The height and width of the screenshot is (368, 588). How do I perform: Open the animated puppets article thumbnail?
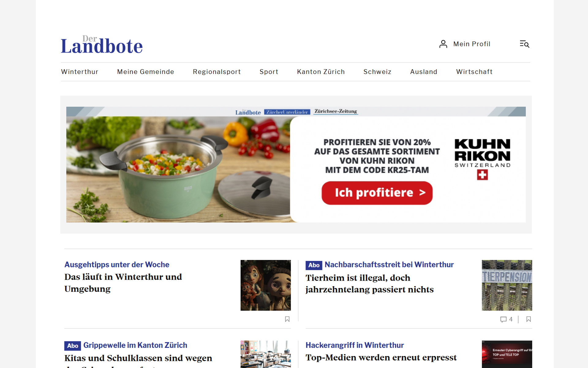[266, 285]
